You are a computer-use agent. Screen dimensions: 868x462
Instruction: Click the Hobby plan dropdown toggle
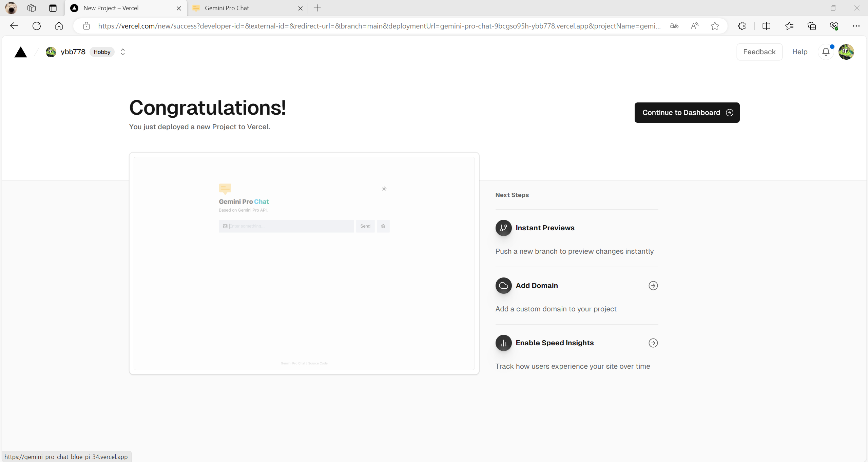[122, 52]
